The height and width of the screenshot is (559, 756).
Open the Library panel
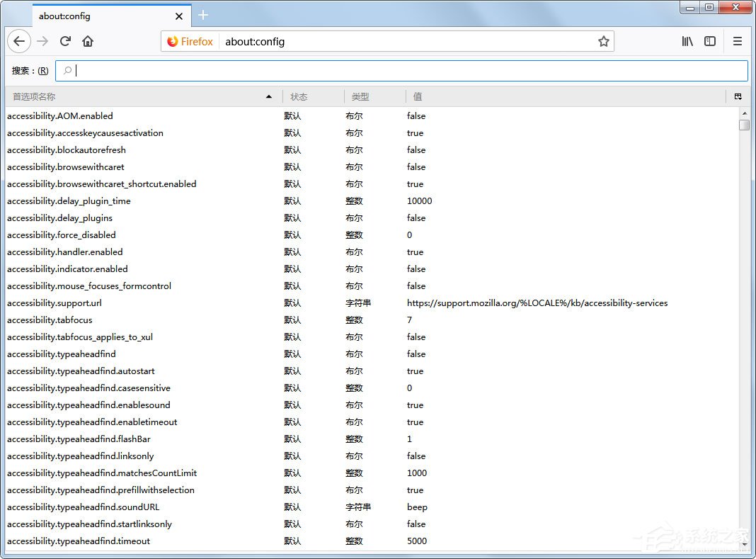click(687, 41)
